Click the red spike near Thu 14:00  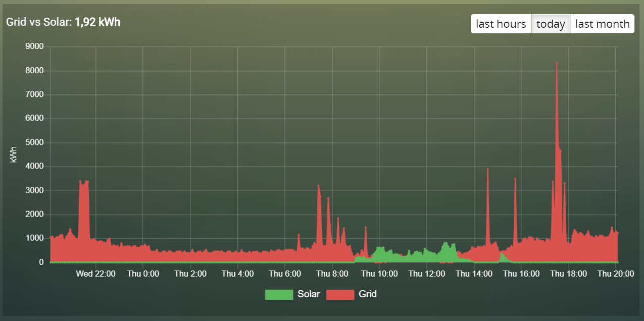coord(487,212)
